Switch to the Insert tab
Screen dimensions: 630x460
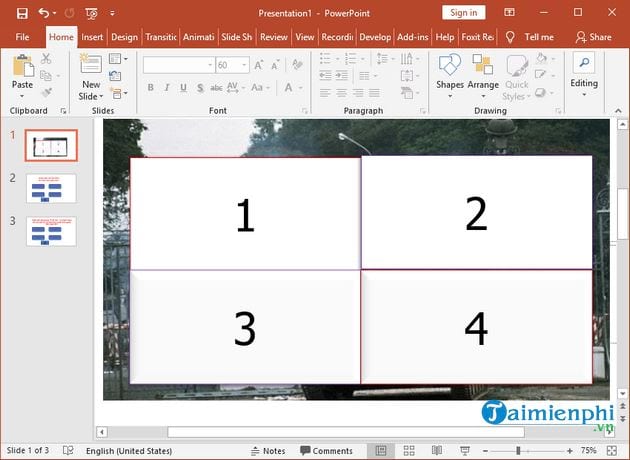pos(92,37)
